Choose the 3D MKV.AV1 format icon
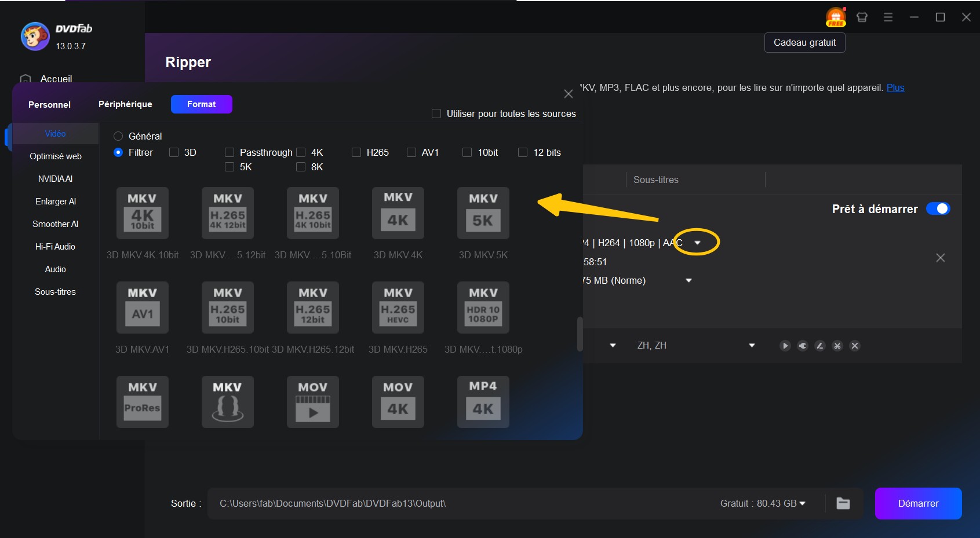980x538 pixels. pyautogui.click(x=143, y=308)
